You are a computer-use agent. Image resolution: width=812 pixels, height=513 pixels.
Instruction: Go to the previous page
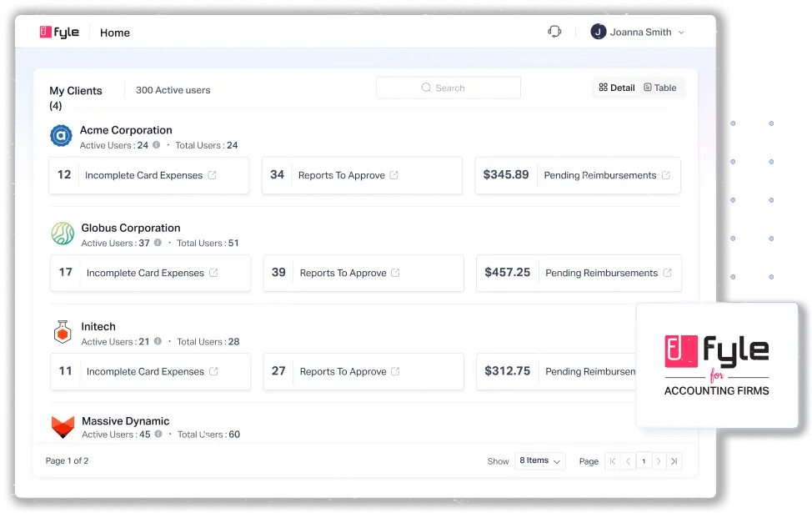628,461
